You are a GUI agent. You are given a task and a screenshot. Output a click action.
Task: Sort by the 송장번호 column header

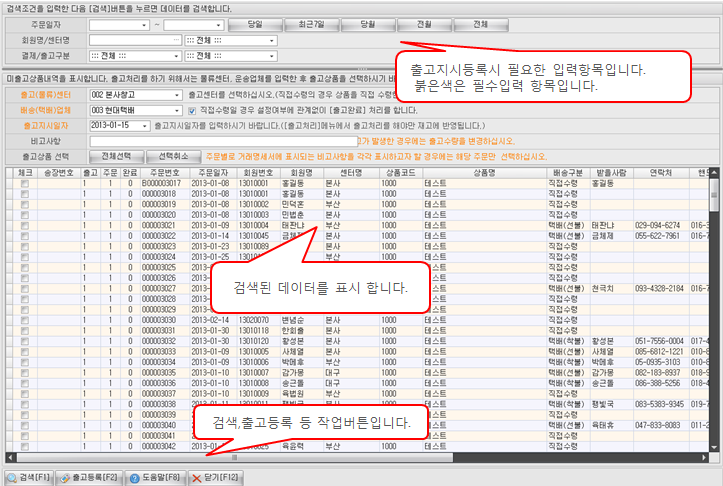click(59, 173)
